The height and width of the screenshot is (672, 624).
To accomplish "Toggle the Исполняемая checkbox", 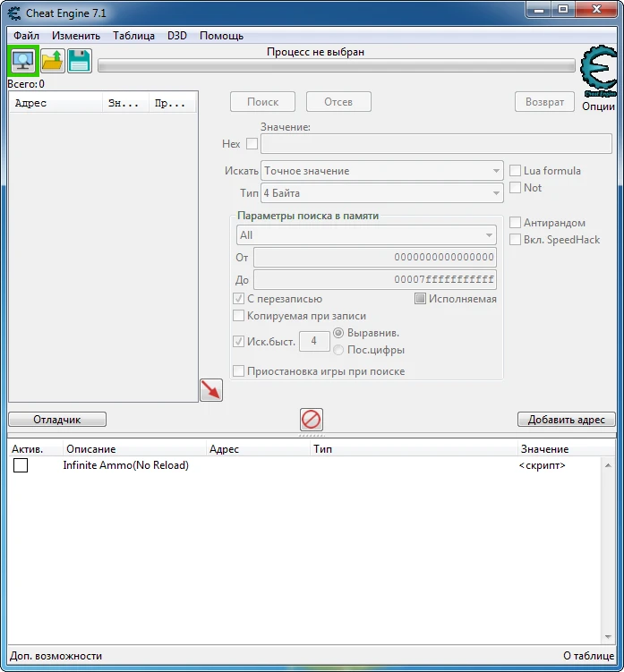I will tap(420, 299).
